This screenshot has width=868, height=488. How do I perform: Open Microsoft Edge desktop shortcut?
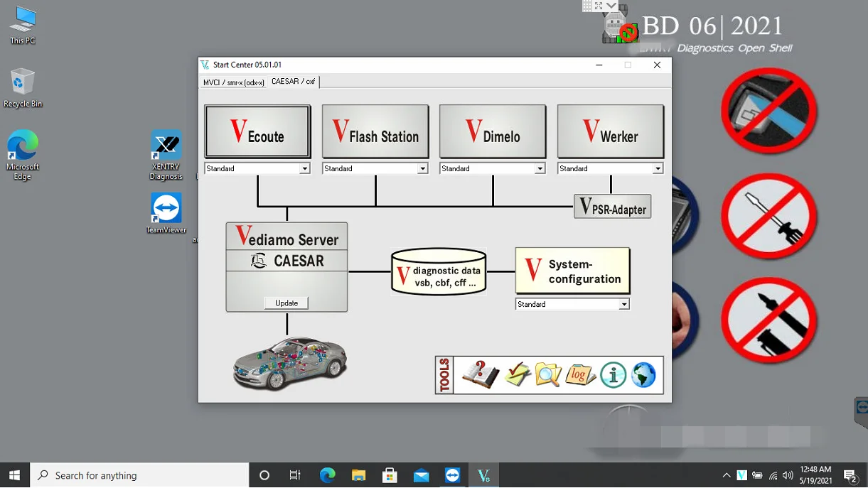[x=23, y=156]
